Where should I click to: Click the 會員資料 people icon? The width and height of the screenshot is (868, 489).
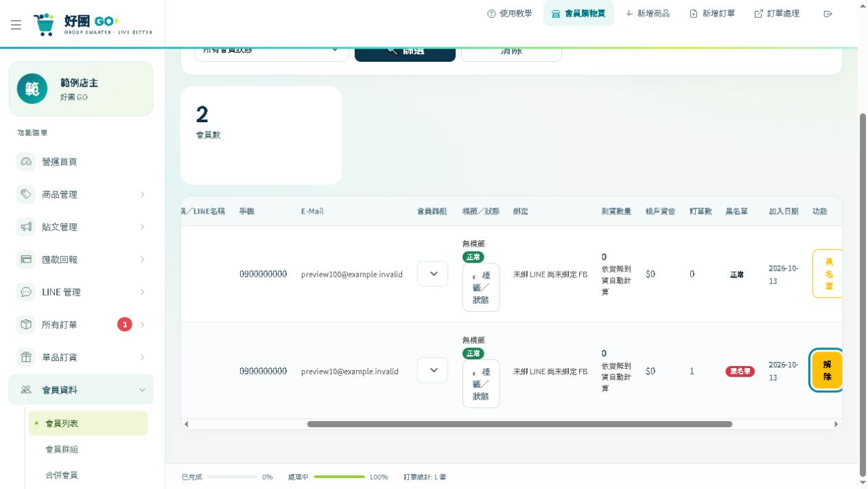26,389
